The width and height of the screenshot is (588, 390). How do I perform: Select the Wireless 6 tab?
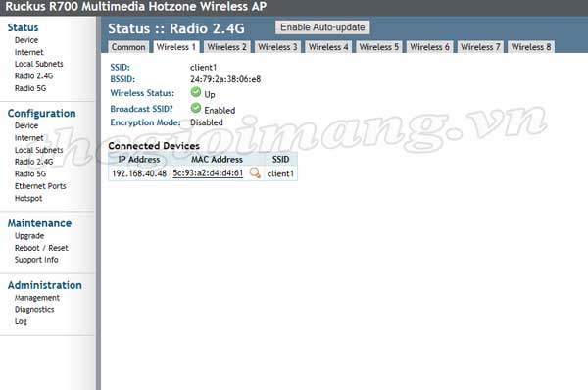pyautogui.click(x=430, y=47)
